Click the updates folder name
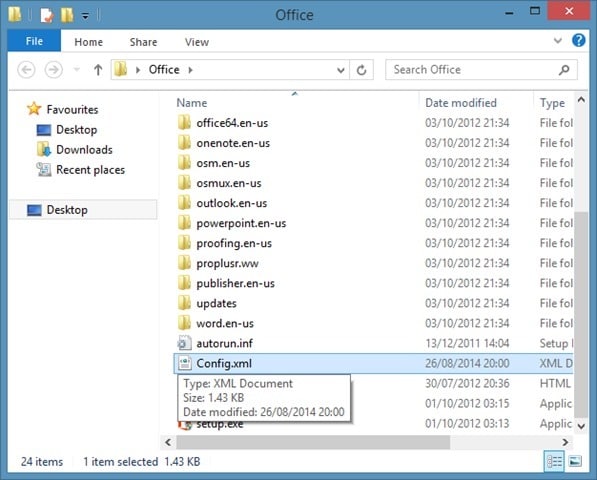 coord(216,303)
